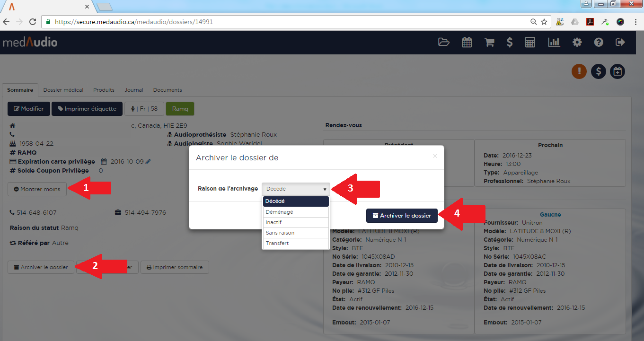
Task: Choose Transfert in the archive reasons
Action: click(x=296, y=243)
